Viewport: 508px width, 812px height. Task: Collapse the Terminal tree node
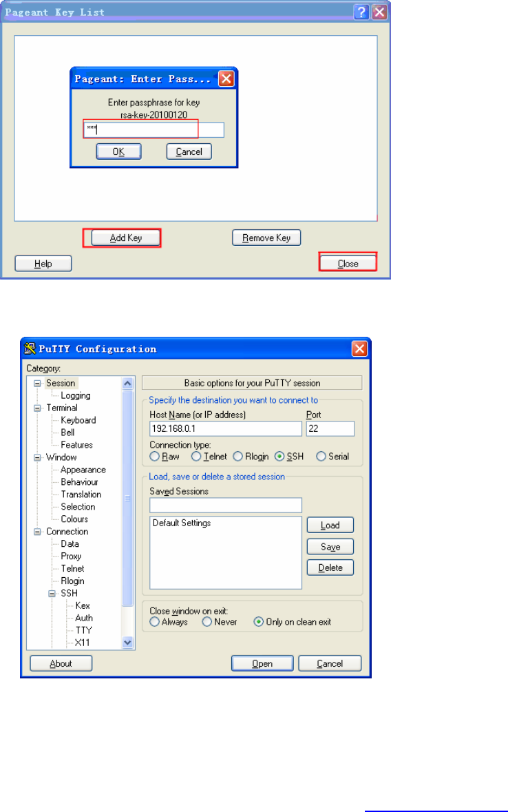pos(37,408)
